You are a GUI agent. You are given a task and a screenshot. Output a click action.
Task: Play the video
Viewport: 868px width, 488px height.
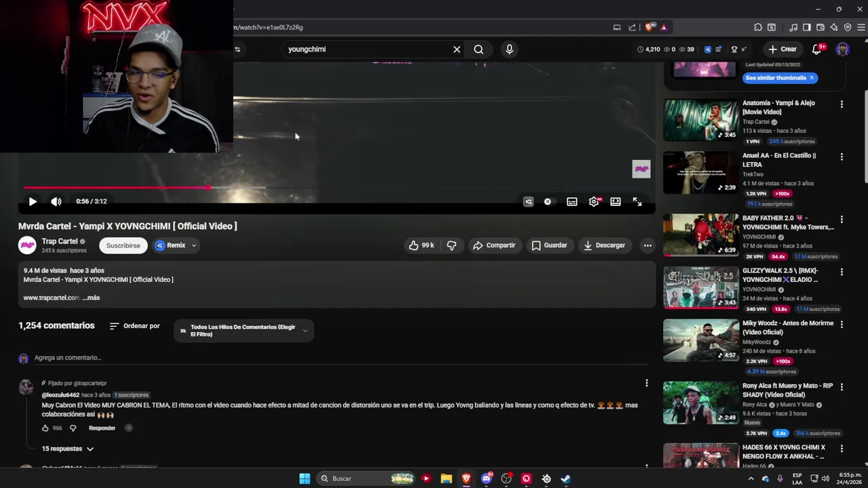(x=33, y=201)
